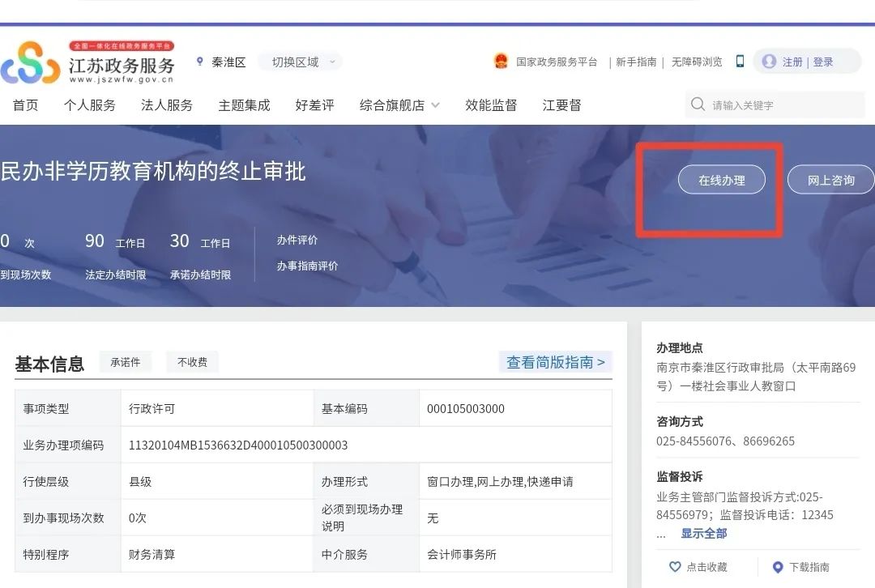Open the mobile app via the phone icon

pos(740,60)
